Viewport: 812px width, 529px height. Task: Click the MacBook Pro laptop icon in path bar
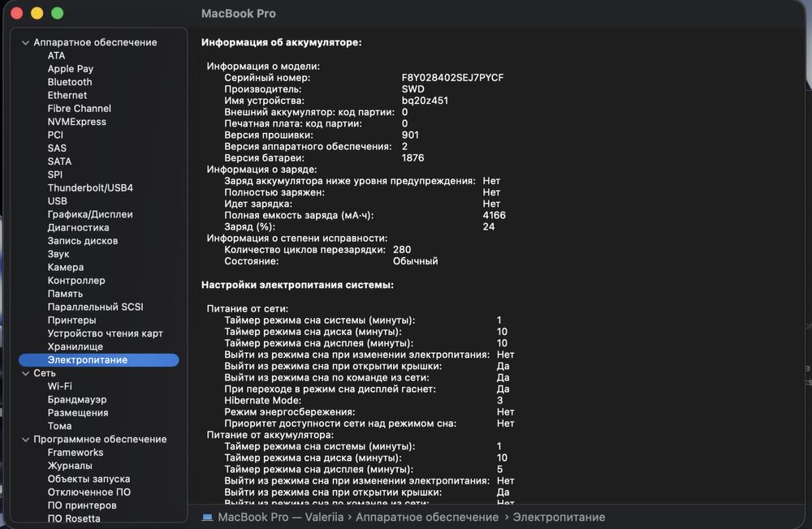point(207,517)
